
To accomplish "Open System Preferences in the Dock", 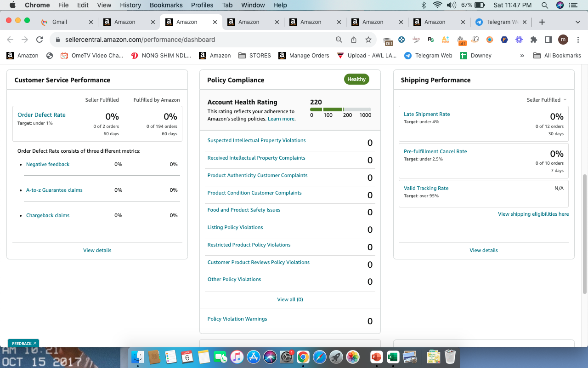I will (x=287, y=356).
